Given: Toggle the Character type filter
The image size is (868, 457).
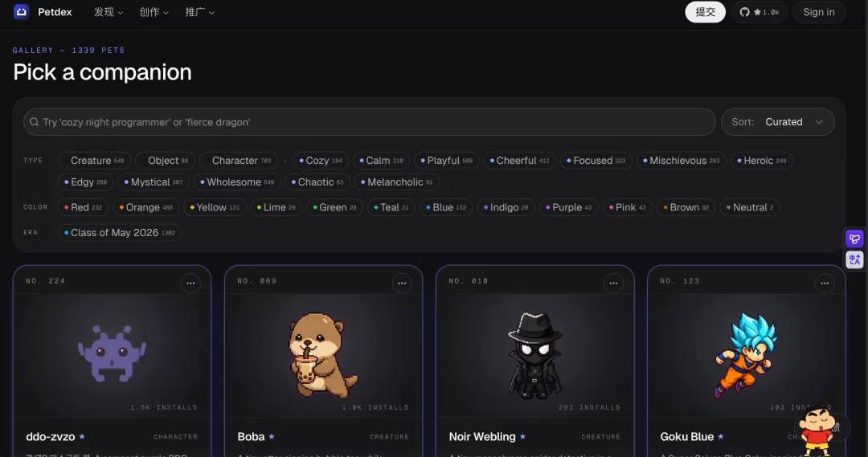Looking at the screenshot, I should point(239,161).
